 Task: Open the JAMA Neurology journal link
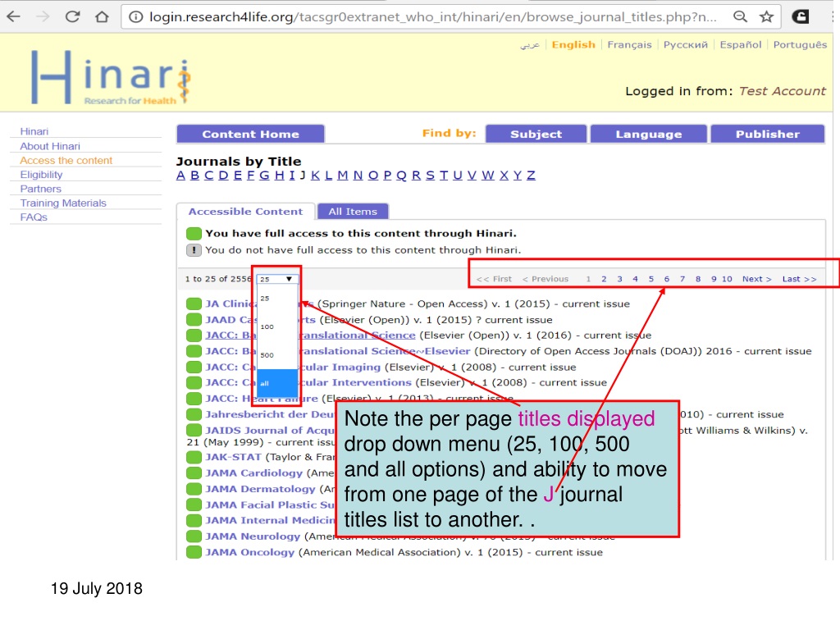(253, 536)
